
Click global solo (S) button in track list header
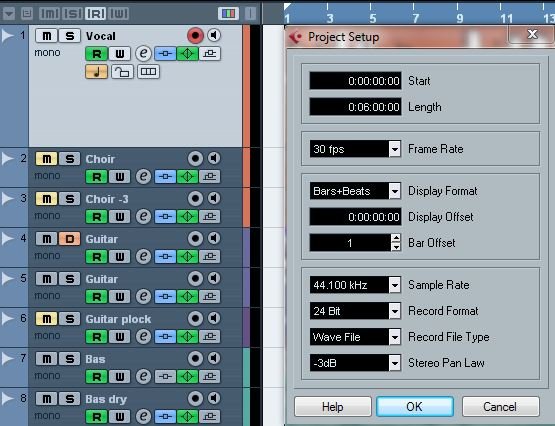(x=72, y=13)
